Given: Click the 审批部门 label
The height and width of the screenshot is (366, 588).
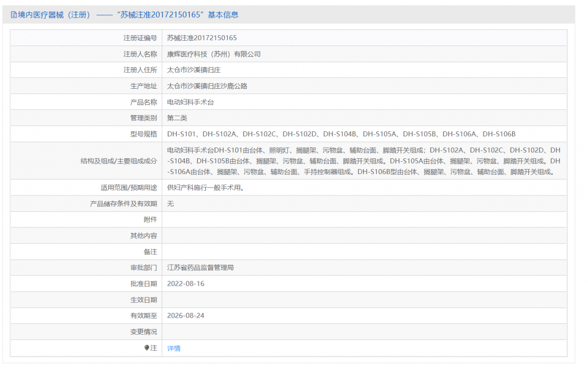Looking at the screenshot, I should [144, 268].
